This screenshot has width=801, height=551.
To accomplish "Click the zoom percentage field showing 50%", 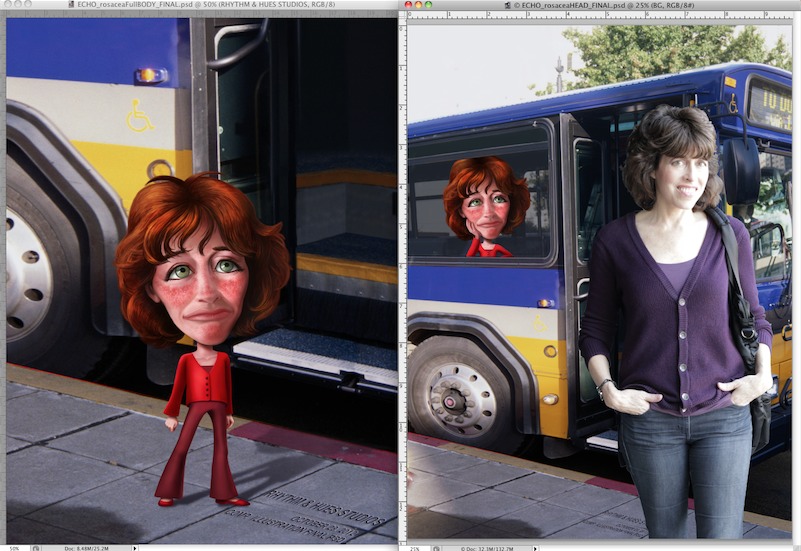I will 14,548.
